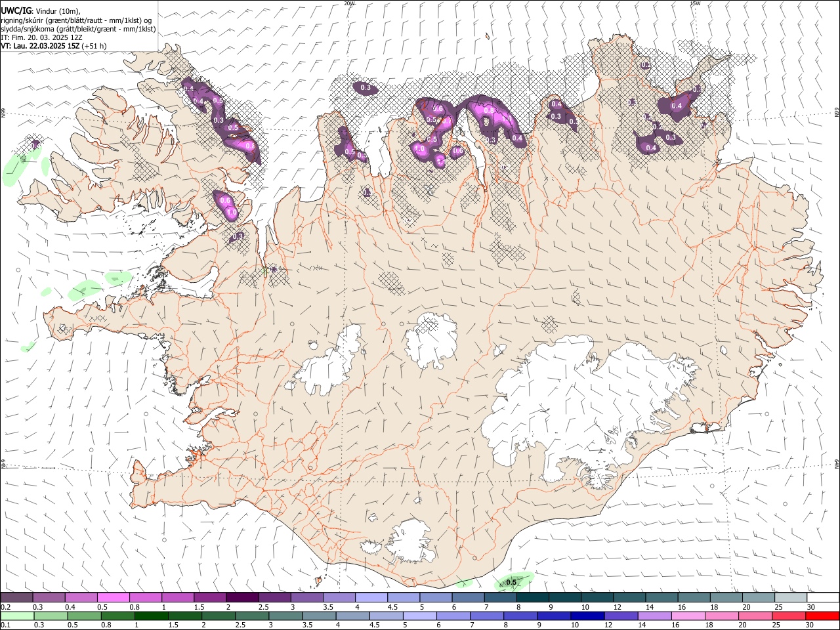The image size is (840, 630).
Task: Pick the upper-row swatch between 1 and 1.5
Action: (x=178, y=598)
